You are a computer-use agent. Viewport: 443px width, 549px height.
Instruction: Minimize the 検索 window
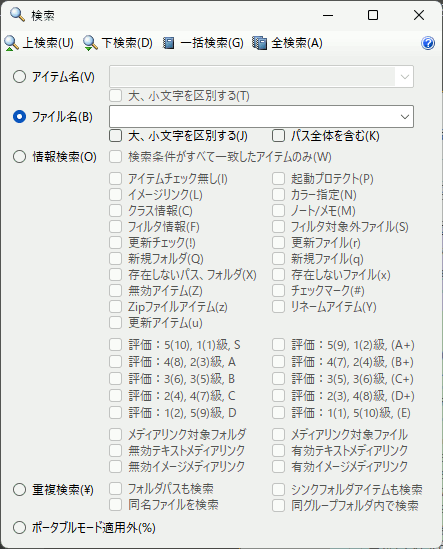(328, 15)
